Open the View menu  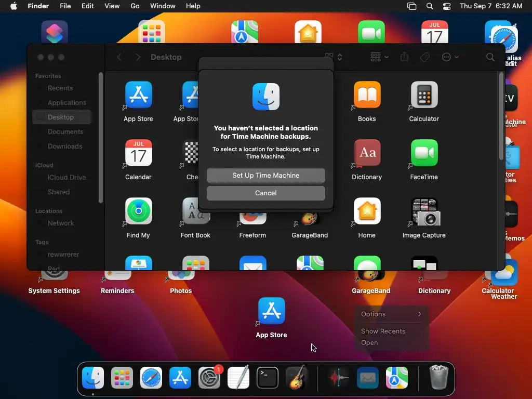tap(112, 6)
